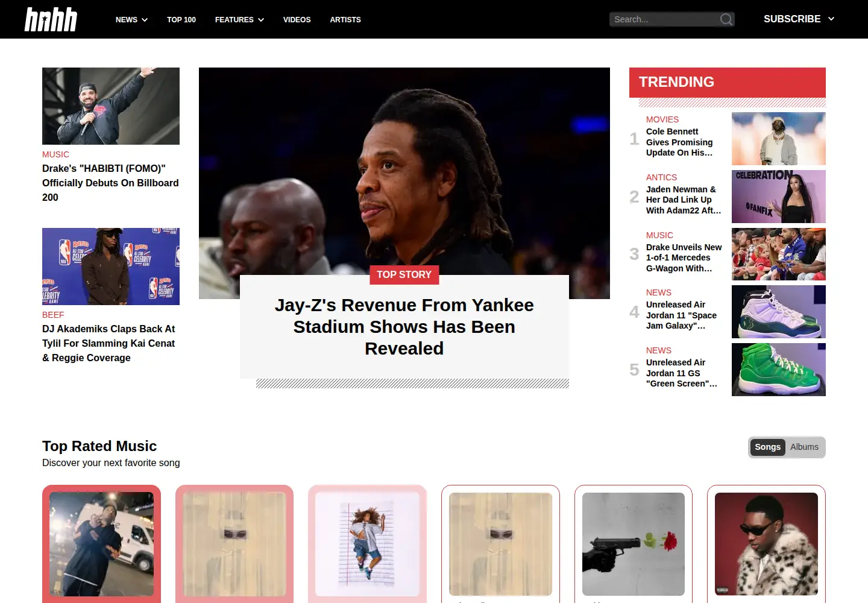
Task: Click the BEEF category tag
Action: pyautogui.click(x=53, y=315)
